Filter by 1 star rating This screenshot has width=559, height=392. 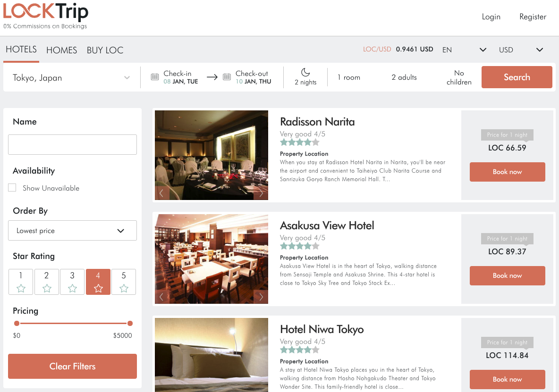click(21, 282)
